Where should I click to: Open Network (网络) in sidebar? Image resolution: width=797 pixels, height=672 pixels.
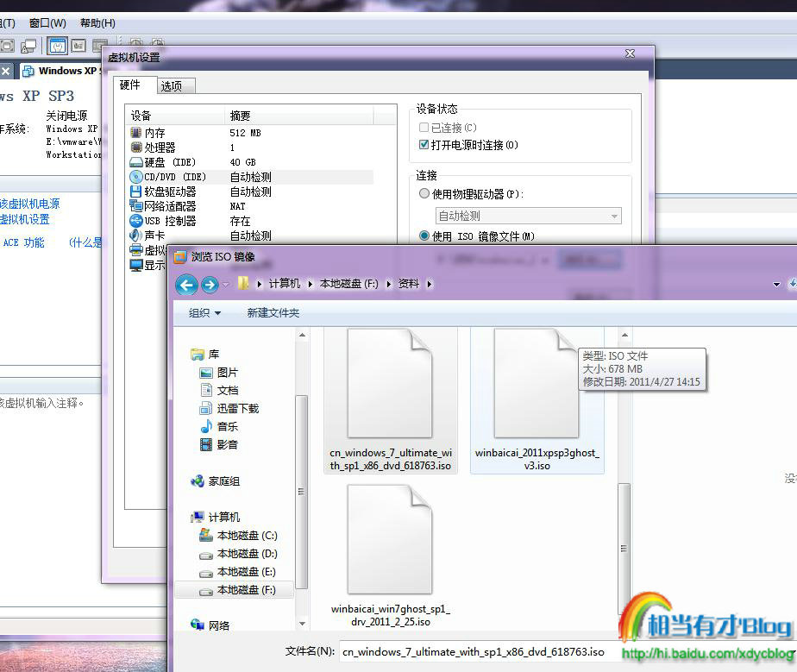point(210,625)
